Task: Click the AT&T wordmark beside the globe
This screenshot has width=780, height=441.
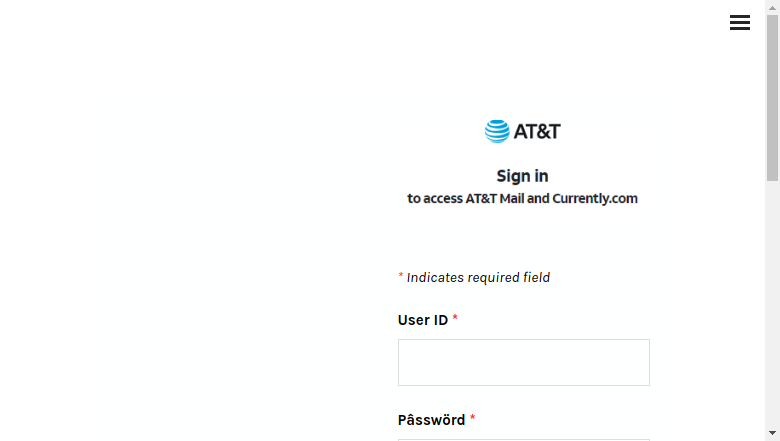Action: point(537,132)
